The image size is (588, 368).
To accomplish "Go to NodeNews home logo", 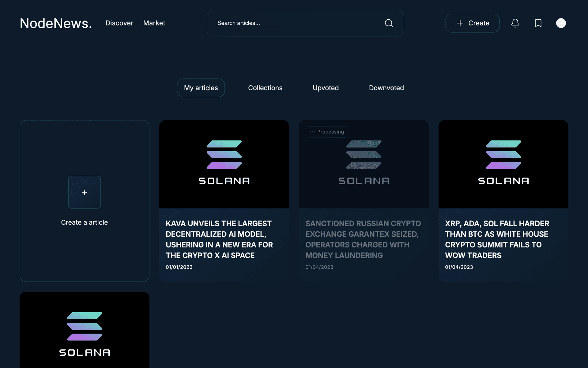I will tap(56, 23).
